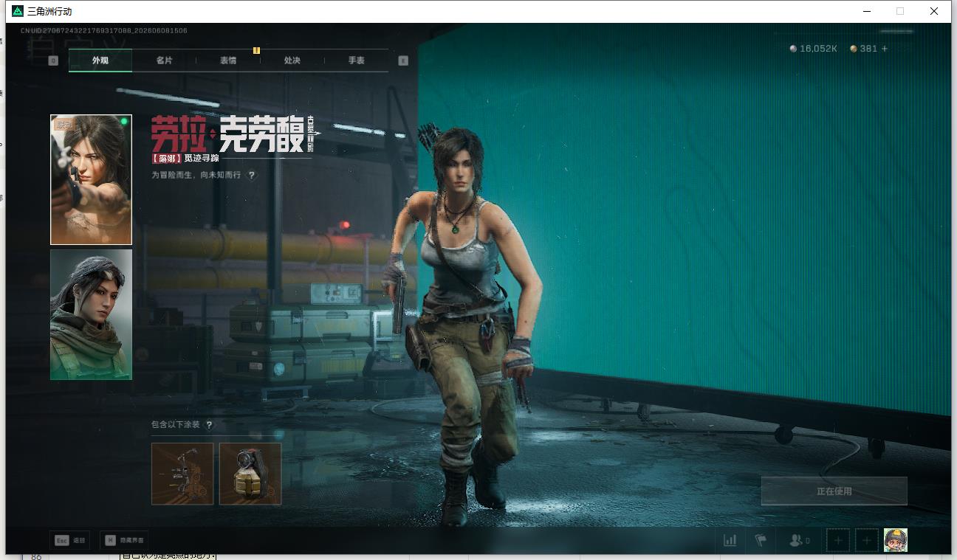Click the 三角洲行动 app logo in title bar
957x560 pixels.
18,11
